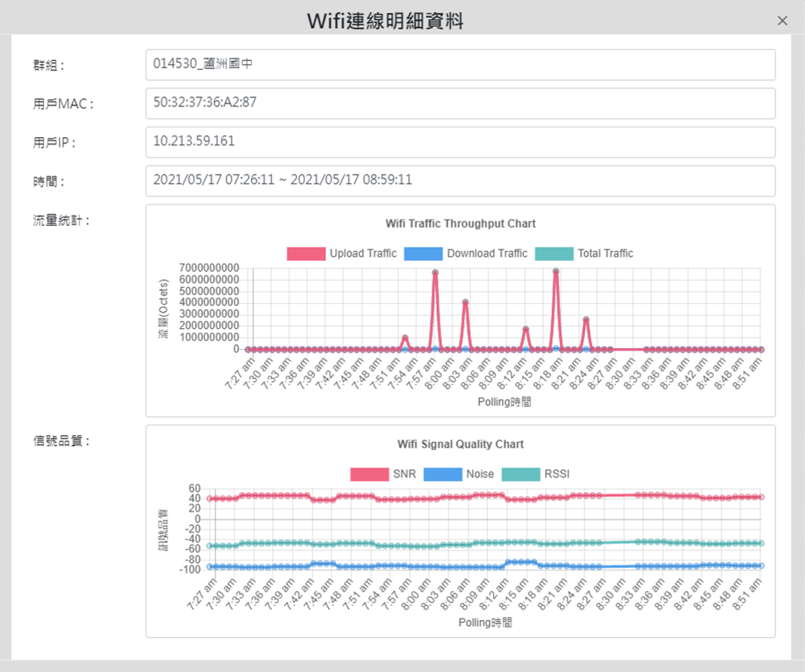Select the traffic peak point near 8:03 am
This screenshot has height=672, width=805.
click(x=465, y=302)
